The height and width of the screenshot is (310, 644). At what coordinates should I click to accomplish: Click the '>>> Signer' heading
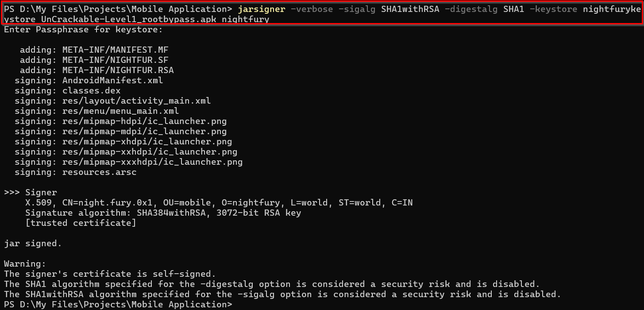30,193
